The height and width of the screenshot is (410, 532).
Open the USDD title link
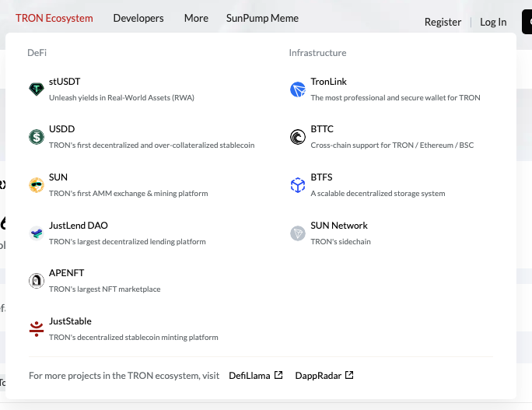point(61,129)
